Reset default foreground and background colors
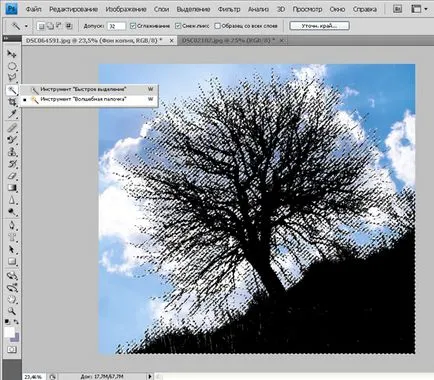This screenshot has width=434, height=380. pos(7,322)
